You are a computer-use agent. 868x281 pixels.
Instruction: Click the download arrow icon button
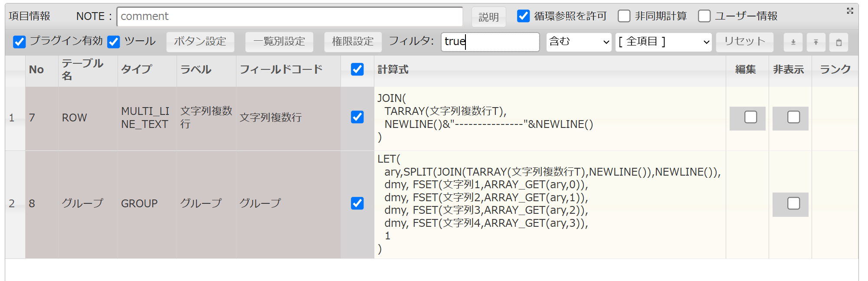(x=793, y=42)
